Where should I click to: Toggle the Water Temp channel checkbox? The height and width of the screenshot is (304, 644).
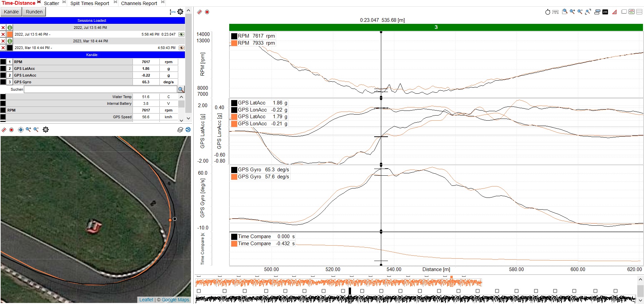pos(3,97)
